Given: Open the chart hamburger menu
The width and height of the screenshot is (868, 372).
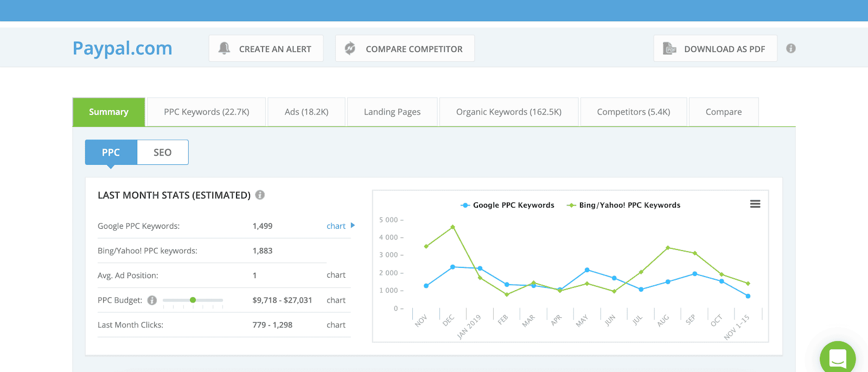Looking at the screenshot, I should click(755, 204).
